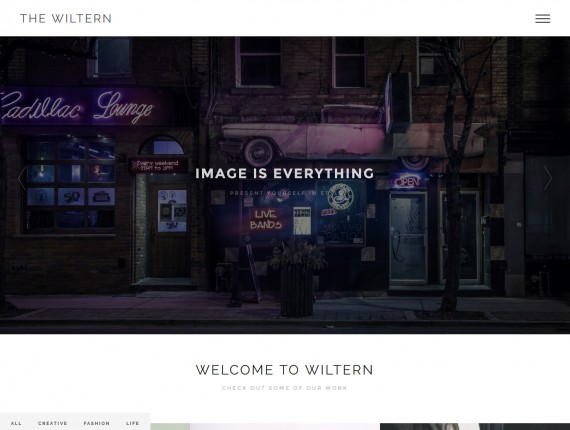Click the CHECK OUT SOME OF OUR WORK subtitle
570x430 pixels.
285,388
